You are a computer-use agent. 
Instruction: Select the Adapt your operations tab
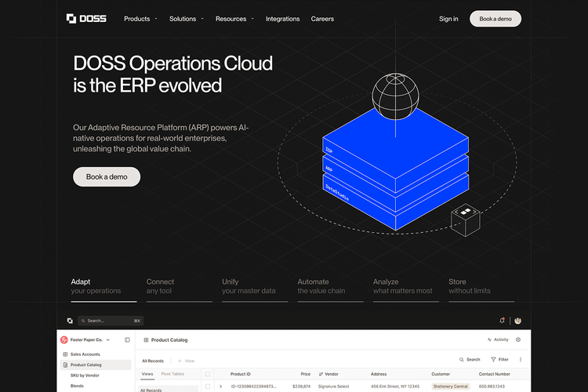click(x=103, y=289)
